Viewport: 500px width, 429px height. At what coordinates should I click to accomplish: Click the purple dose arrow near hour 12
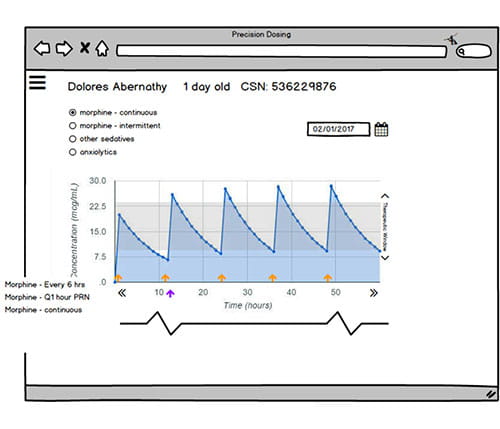[170, 293]
